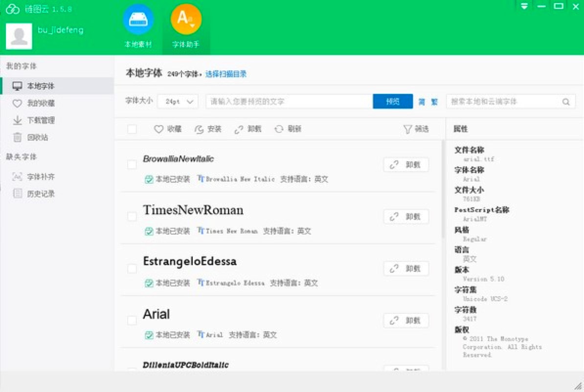Click the 安装 install icon
Viewport: 584px width, 392px height.
206,129
